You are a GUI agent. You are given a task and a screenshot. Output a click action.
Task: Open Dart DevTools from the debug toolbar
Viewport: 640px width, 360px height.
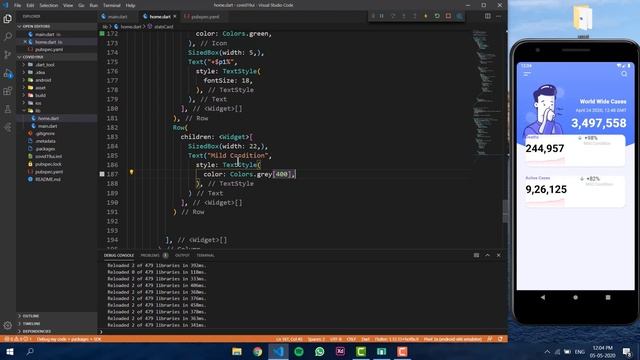coord(459,16)
